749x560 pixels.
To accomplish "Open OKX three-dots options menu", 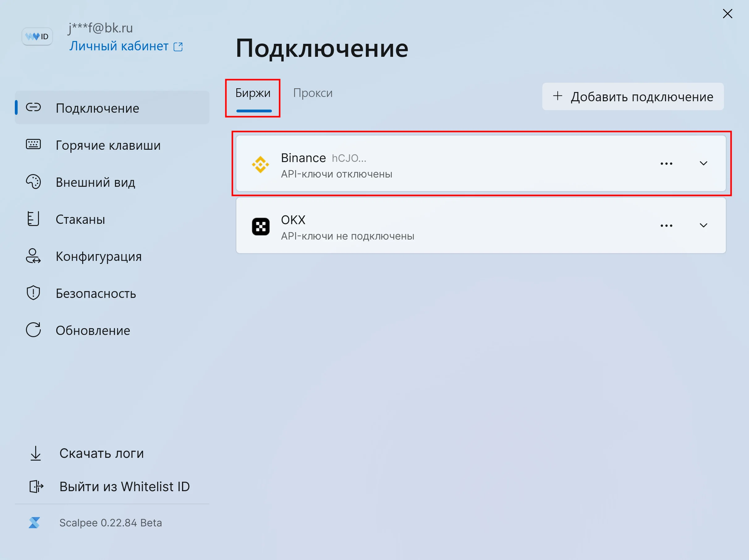I will click(x=666, y=226).
